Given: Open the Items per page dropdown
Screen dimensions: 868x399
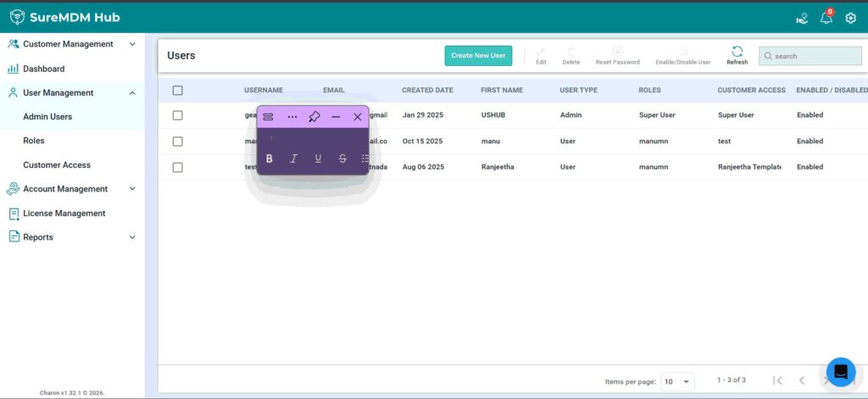Looking at the screenshot, I should point(677,381).
